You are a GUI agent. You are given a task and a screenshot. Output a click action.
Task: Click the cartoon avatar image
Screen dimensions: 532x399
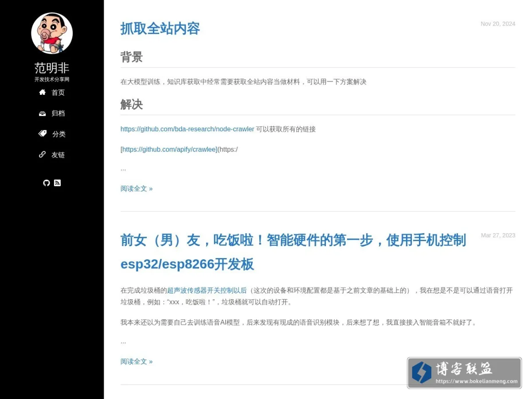click(x=52, y=33)
